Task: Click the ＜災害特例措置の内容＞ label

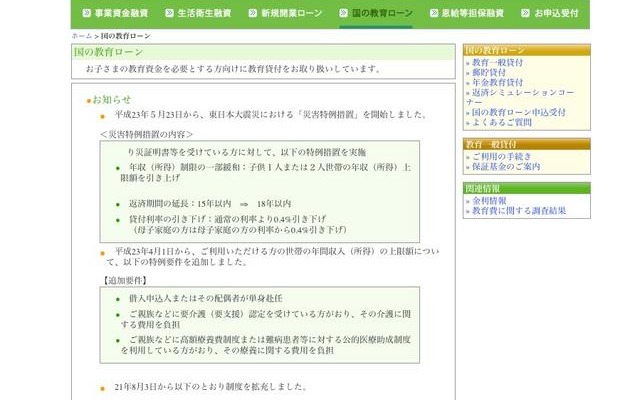Action: (146, 134)
